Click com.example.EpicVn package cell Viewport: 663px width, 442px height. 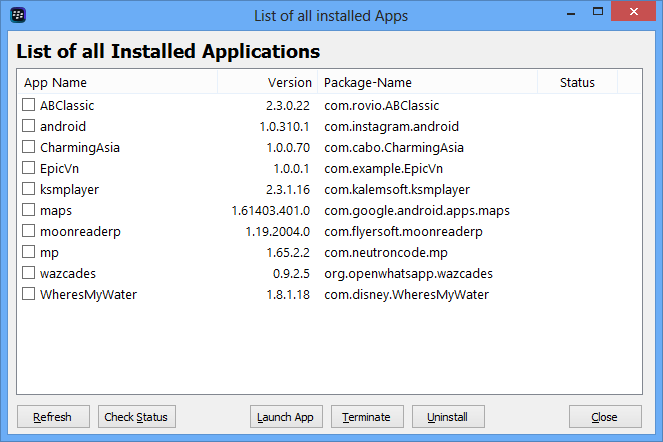click(x=384, y=168)
